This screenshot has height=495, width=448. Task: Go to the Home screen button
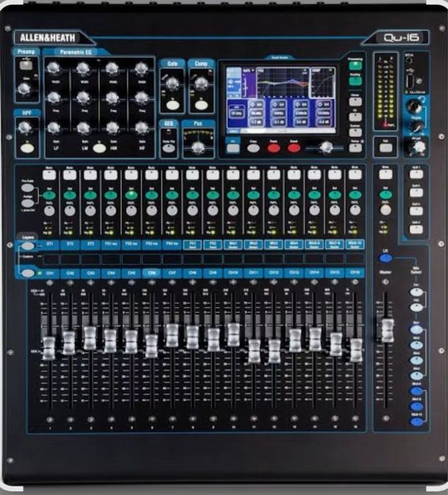click(x=355, y=102)
